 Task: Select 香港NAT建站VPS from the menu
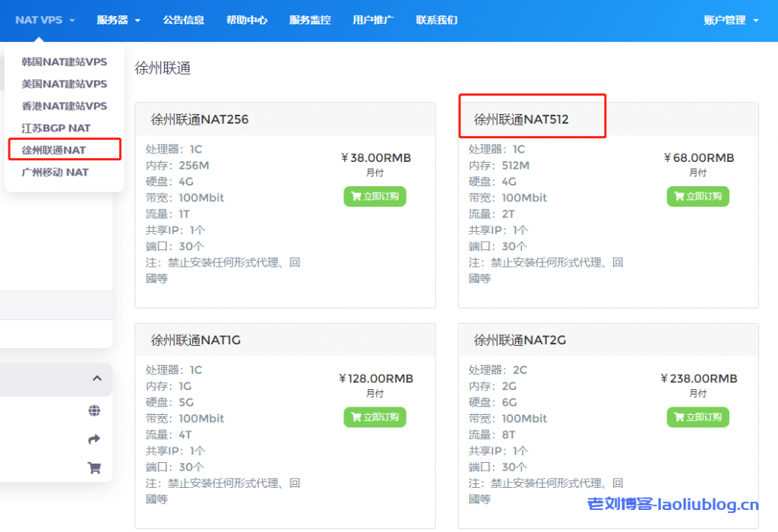coord(65,106)
